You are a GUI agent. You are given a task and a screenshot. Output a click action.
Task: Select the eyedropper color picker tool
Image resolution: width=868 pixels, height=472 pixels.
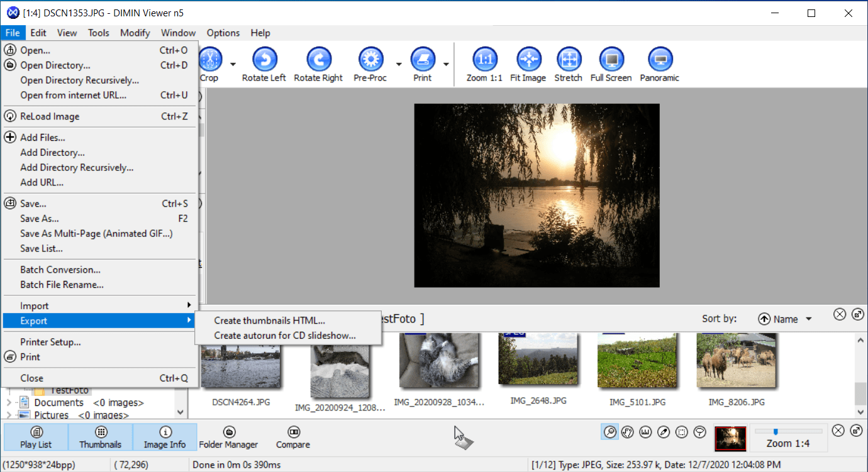pyautogui.click(x=664, y=432)
